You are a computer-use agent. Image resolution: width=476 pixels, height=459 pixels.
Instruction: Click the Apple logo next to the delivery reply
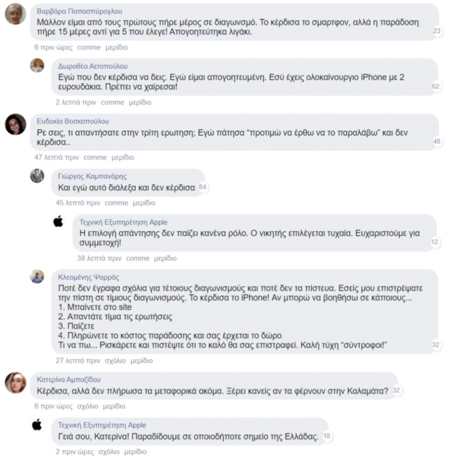[37, 424]
